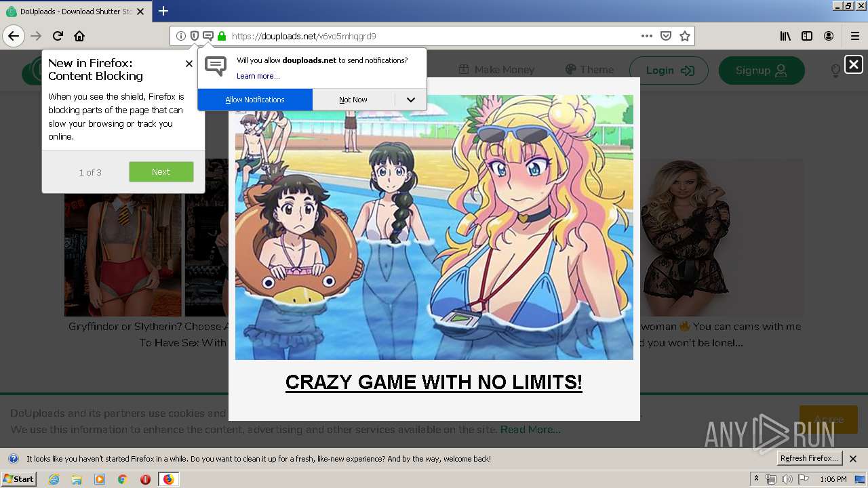Image resolution: width=868 pixels, height=488 pixels.
Task: Toggle the light bulb icon in site header
Action: tap(835, 70)
